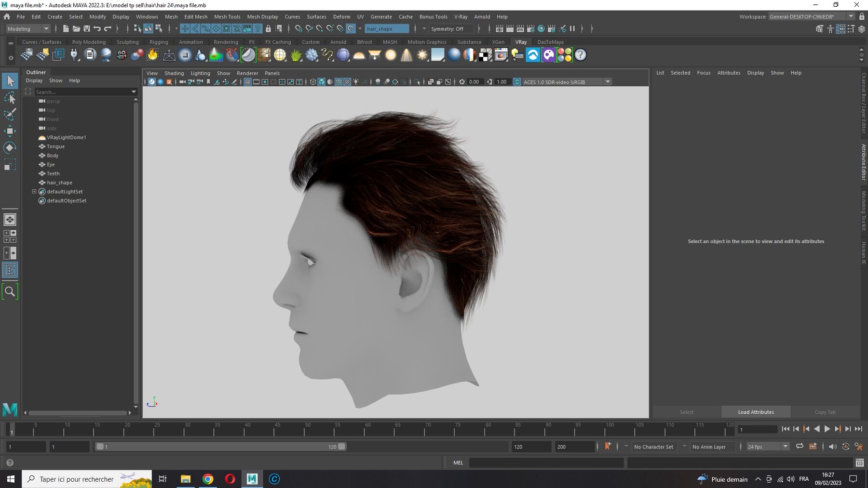868x488 pixels.
Task: Pick the Rotate tool in toolbox
Action: 10,147
